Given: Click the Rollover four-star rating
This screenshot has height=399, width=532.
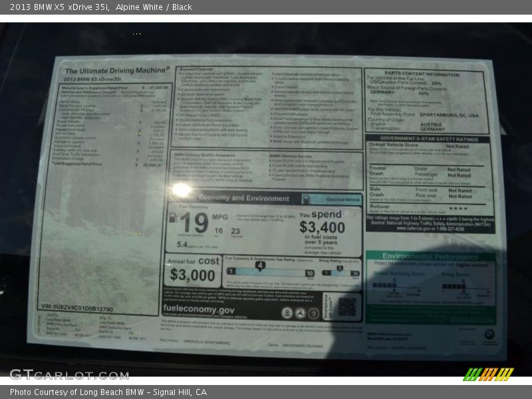Looking at the screenshot, I should pos(458,208).
